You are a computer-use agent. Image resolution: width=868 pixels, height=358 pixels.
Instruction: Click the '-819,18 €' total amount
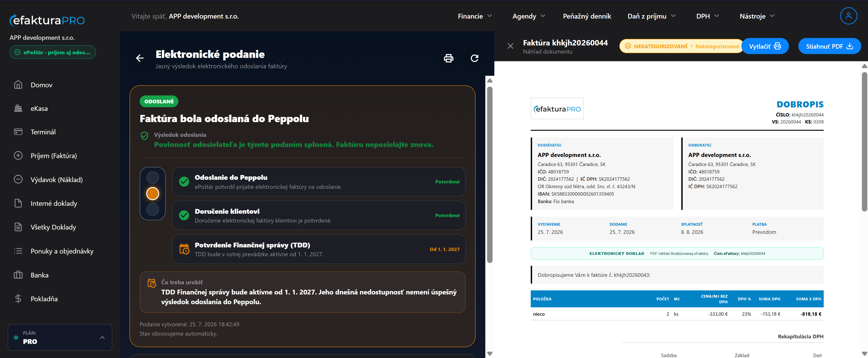tap(811, 314)
